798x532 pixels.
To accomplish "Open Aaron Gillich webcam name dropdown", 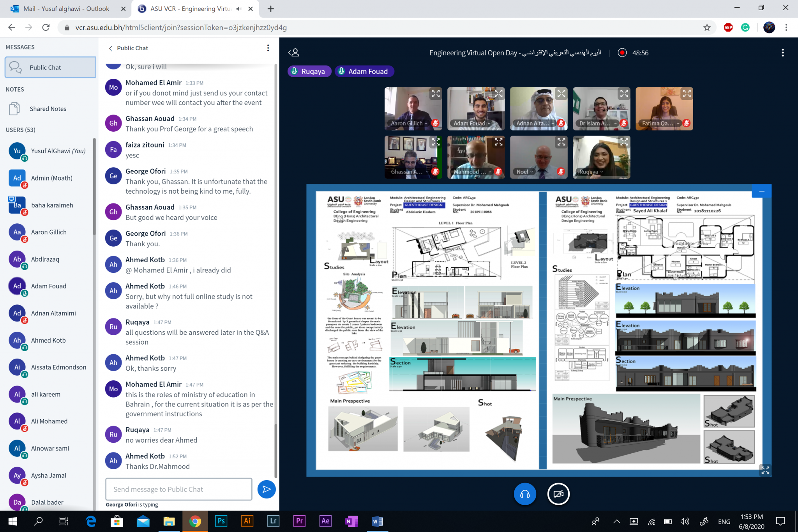I will coord(409,123).
